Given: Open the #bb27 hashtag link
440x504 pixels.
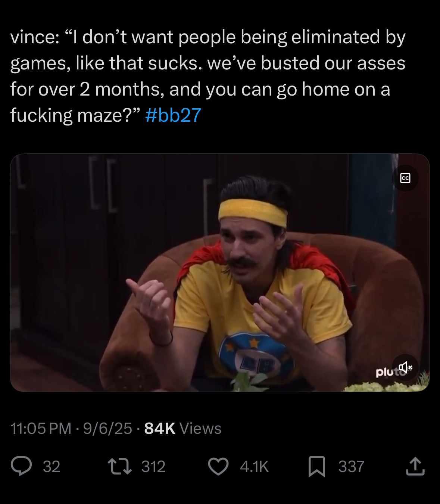Looking at the screenshot, I should click(173, 115).
